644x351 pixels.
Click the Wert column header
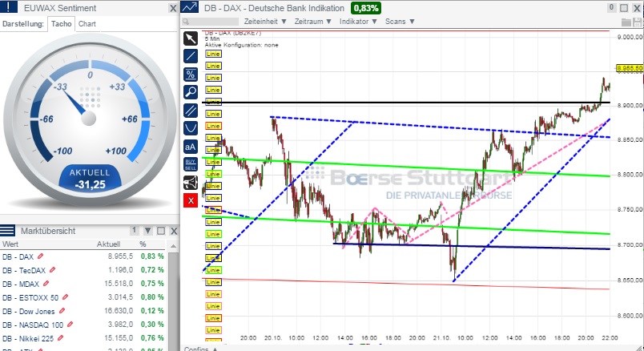[10, 244]
